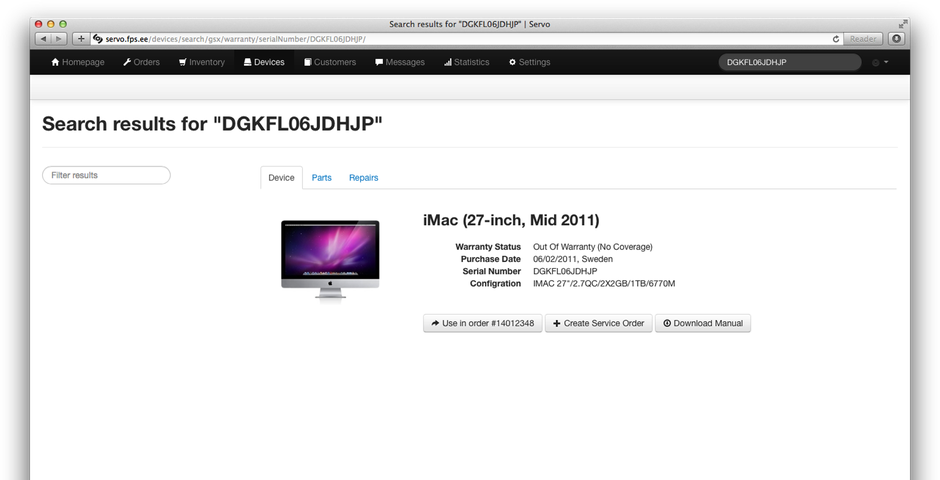
Task: Switch to the Parts tab
Action: (321, 178)
